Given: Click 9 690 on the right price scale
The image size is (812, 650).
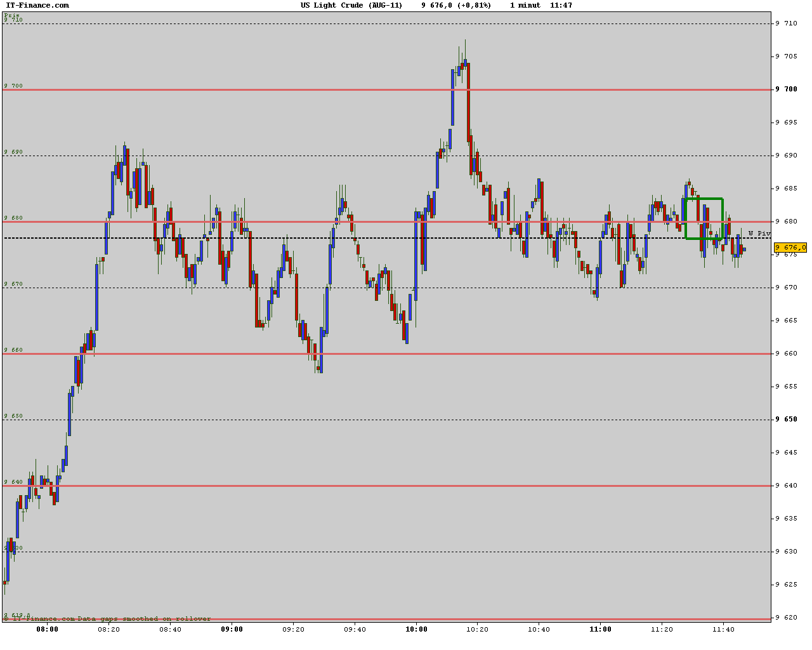Looking at the screenshot, I should [786, 156].
